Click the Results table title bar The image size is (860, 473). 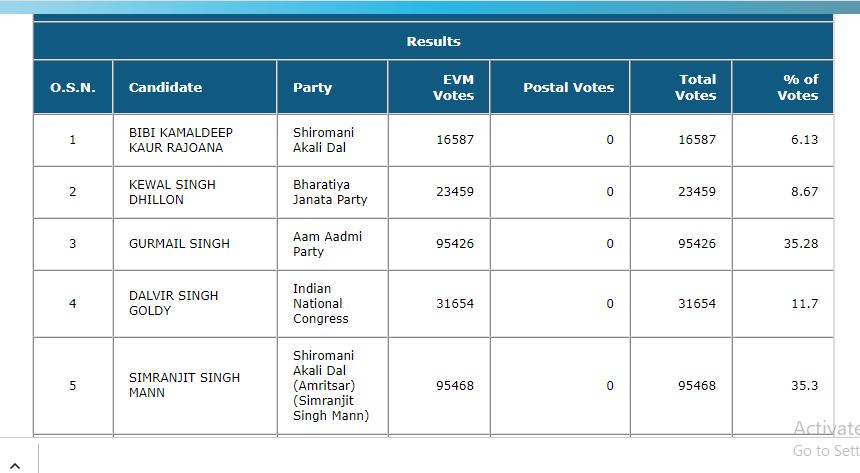pos(433,41)
